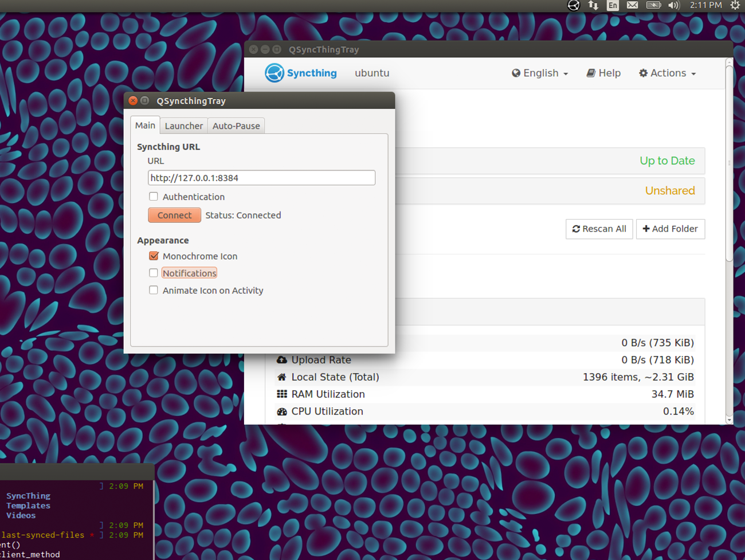Click the Syncthing URL input field
The width and height of the screenshot is (745, 560).
261,178
